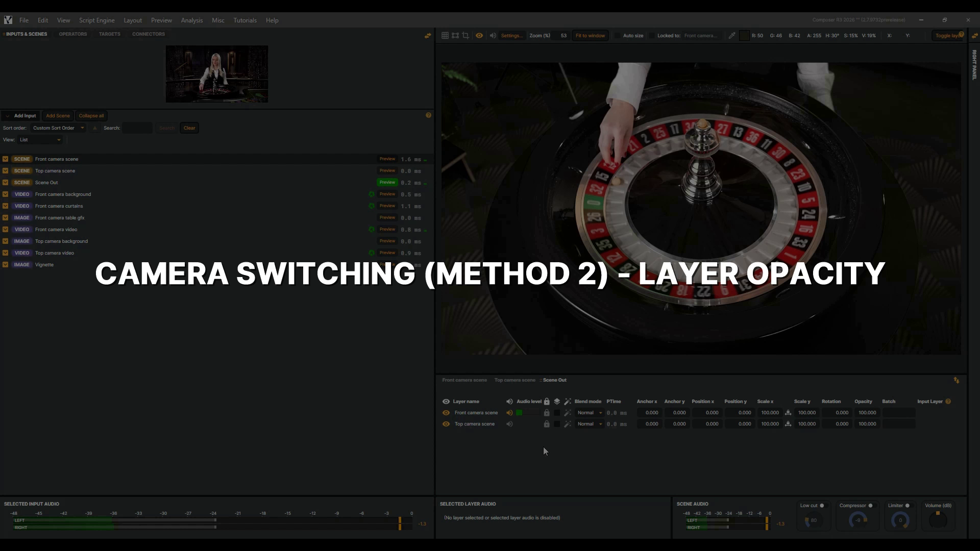Screen dimensions: 980x551
Task: Click the Add Scene button
Action: tap(58, 116)
